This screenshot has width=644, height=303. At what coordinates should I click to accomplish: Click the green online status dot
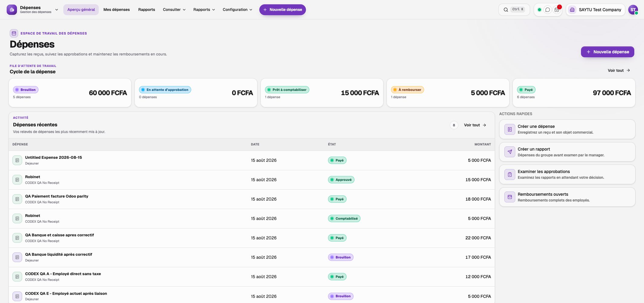[x=539, y=10]
